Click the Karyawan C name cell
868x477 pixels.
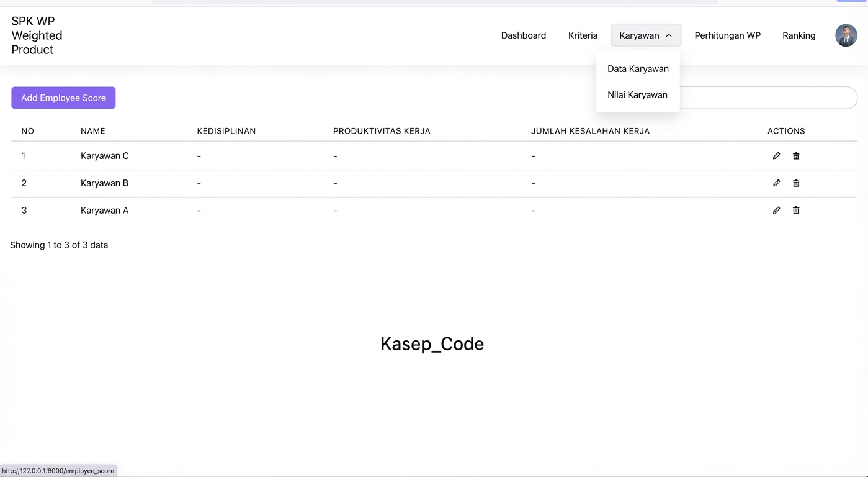click(x=105, y=156)
